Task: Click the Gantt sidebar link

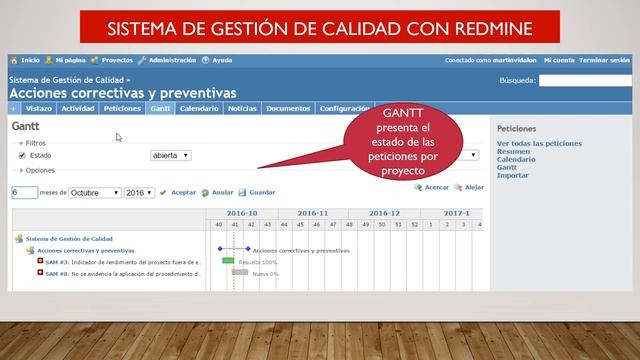Action: (507, 167)
